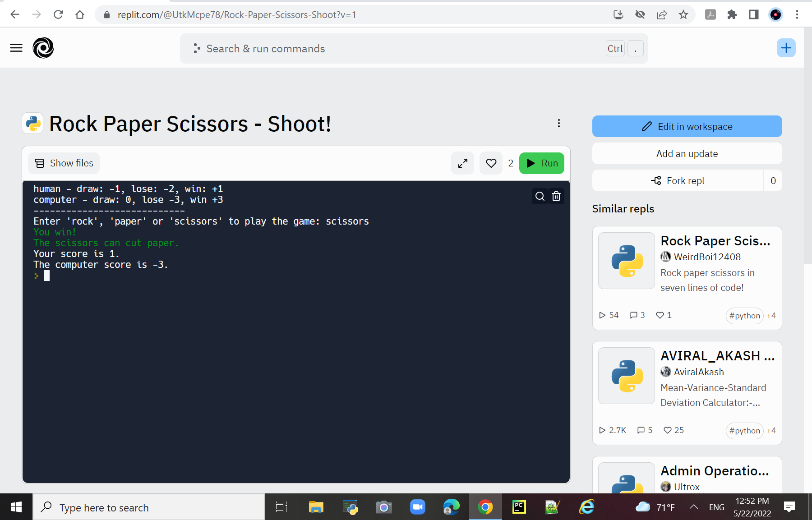Open File Explorer from taskbar
This screenshot has width=812, height=520.
point(316,507)
